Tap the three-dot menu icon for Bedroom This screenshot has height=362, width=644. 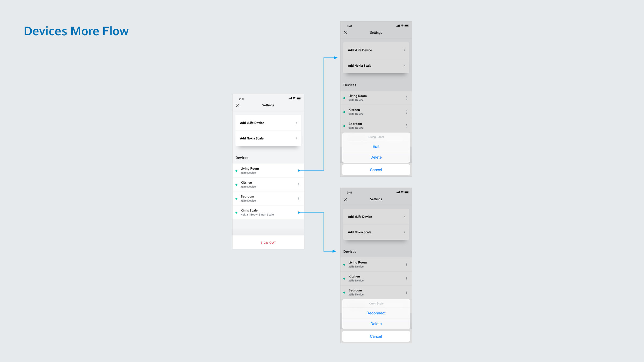click(298, 198)
